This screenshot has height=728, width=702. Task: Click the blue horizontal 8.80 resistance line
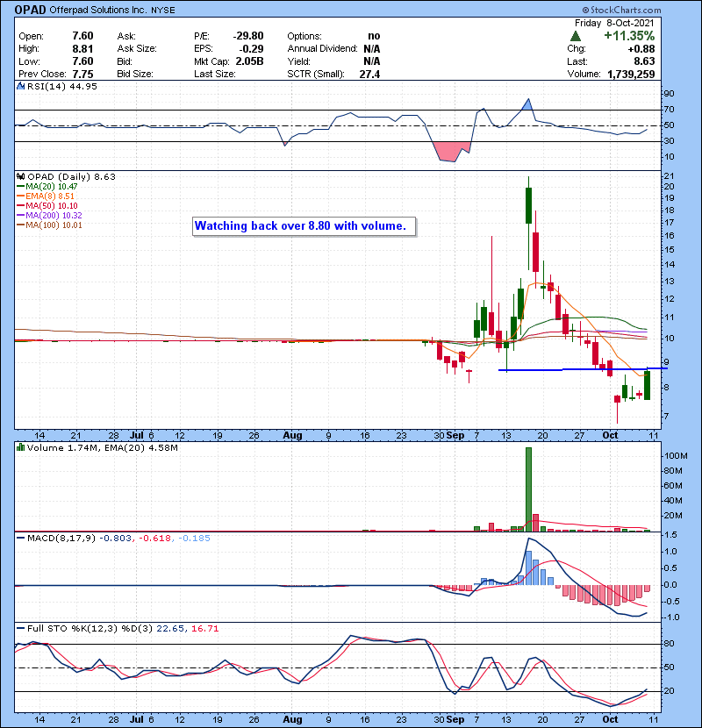coord(583,369)
